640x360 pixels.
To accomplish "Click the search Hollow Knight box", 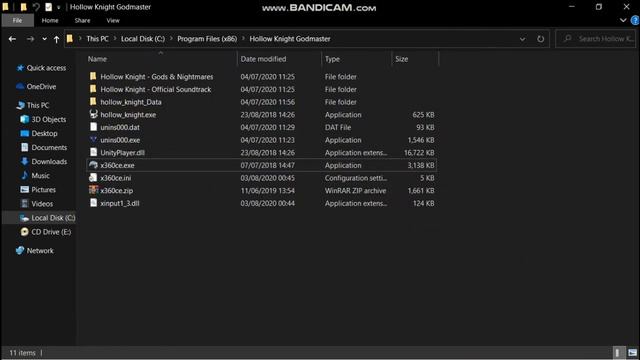I will (596, 39).
